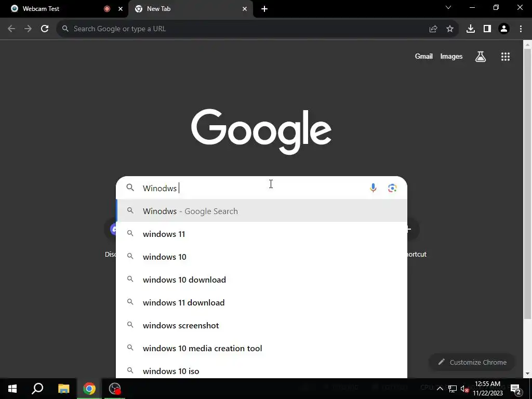
Task: Open a new tab with the plus button
Action: click(264, 9)
